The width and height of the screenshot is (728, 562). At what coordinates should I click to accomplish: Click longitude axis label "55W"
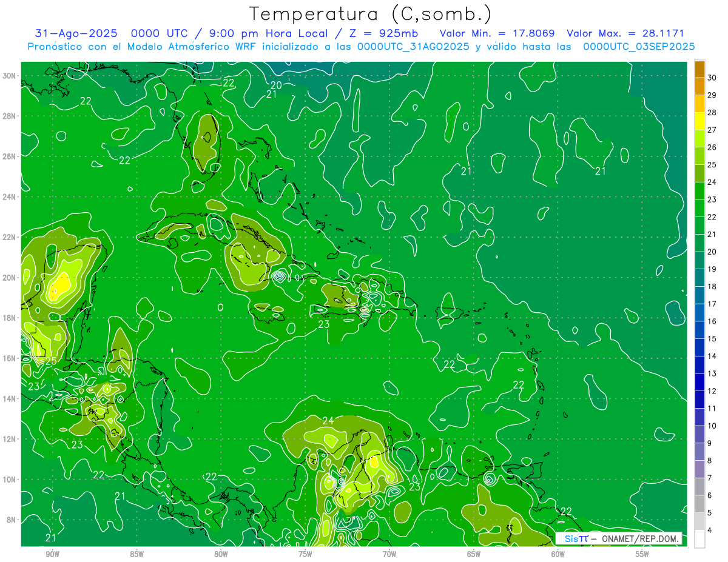pyautogui.click(x=642, y=554)
